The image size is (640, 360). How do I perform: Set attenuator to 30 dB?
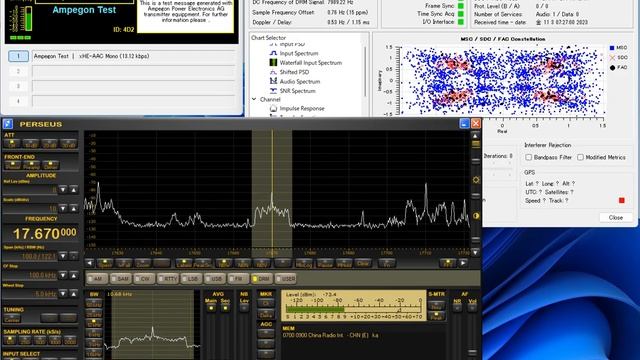68,144
